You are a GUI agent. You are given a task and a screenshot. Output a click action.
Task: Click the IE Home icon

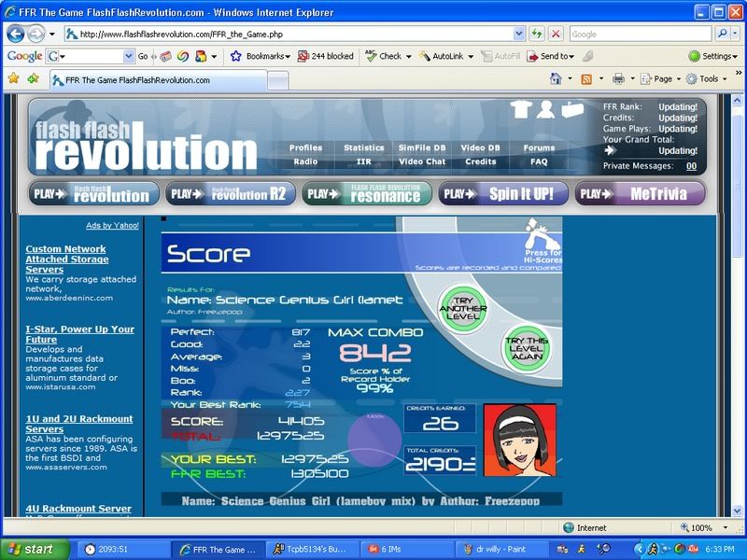[557, 79]
